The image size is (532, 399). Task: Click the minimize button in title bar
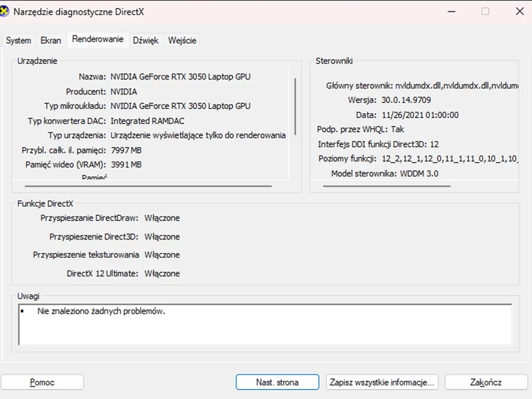[451, 11]
